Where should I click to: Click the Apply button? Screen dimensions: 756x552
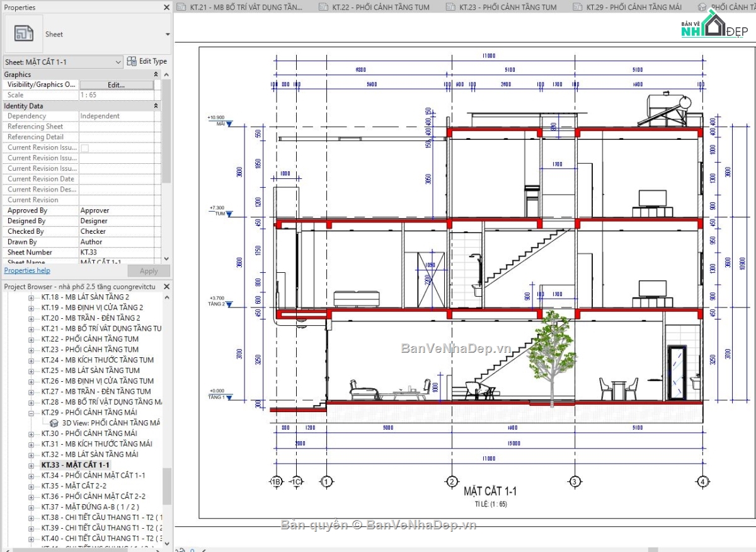(149, 271)
